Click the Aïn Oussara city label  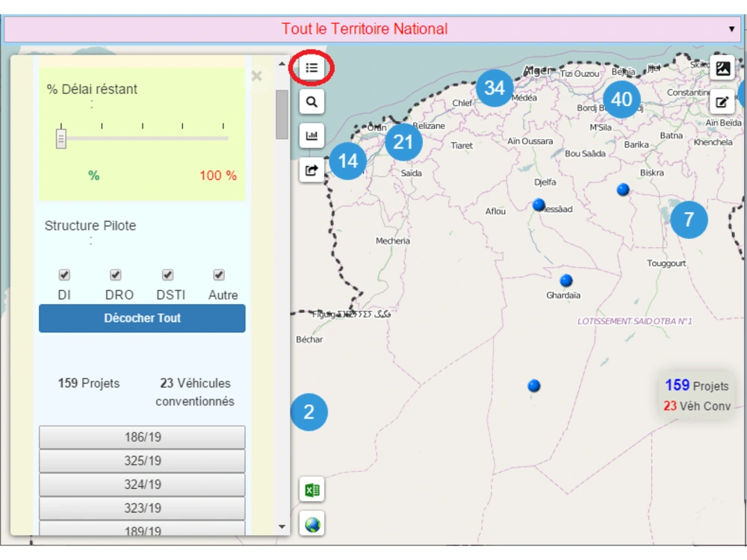(x=530, y=141)
